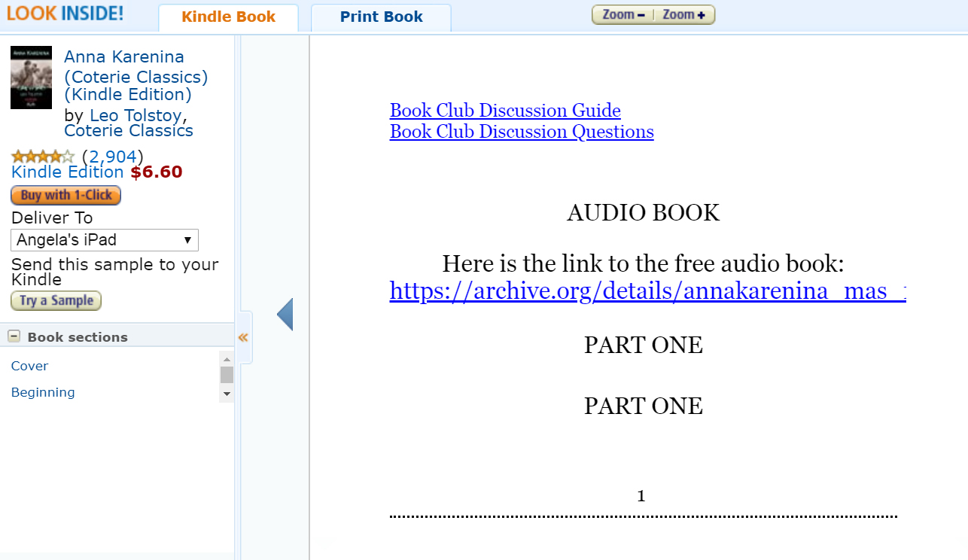This screenshot has width=968, height=560.
Task: Open Leo Tolstoy author link
Action: click(135, 115)
